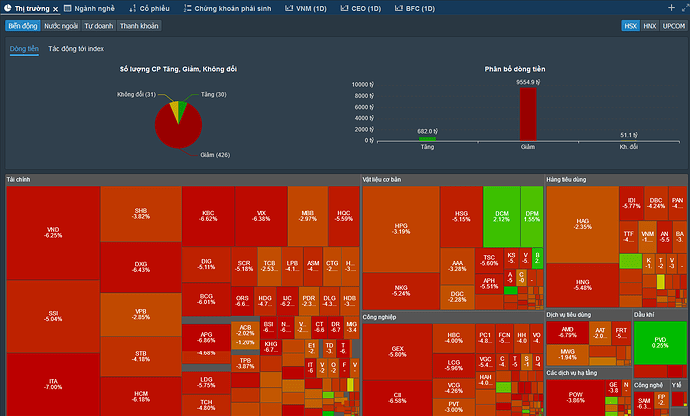This screenshot has width=690, height=416.
Task: Click the chart icon on CEO (1D) tab
Action: coord(344,8)
